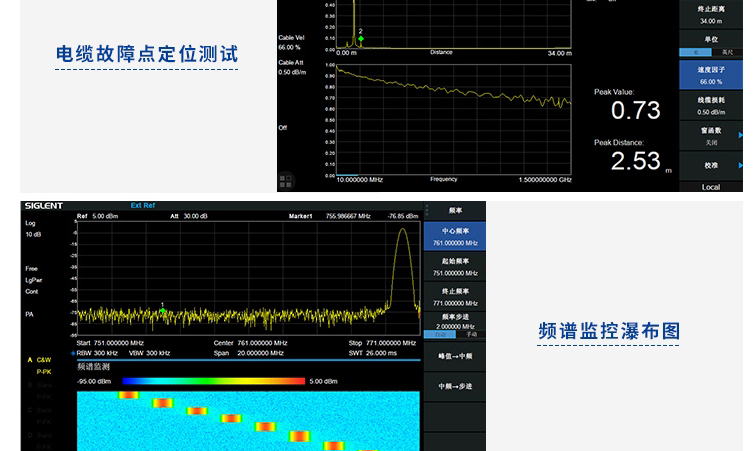Toggle unit to 英尺 (feet)
The image size is (756, 451).
(726, 51)
